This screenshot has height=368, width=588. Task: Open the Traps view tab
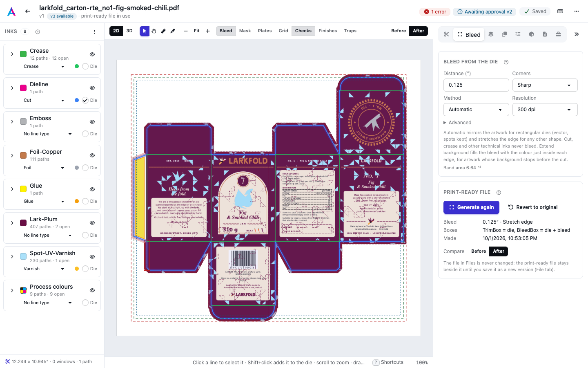350,31
